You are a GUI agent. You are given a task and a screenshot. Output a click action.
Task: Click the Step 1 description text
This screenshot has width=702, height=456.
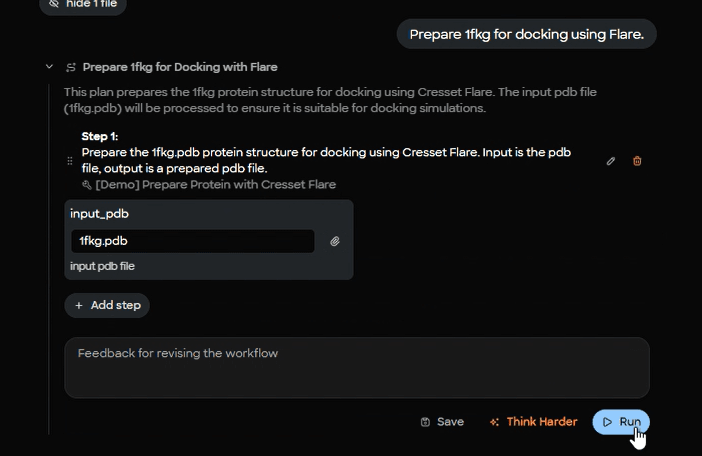[326, 160]
